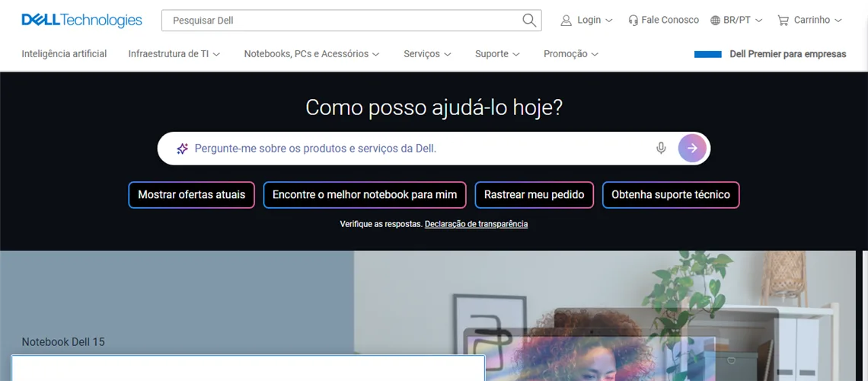Open Notebooks, PCs e Acessórios menu
This screenshot has width=868, height=381.
point(311,53)
